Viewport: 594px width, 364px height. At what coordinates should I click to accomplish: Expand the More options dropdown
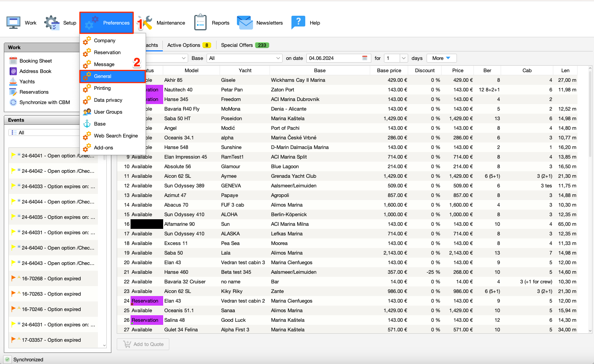[x=442, y=58]
